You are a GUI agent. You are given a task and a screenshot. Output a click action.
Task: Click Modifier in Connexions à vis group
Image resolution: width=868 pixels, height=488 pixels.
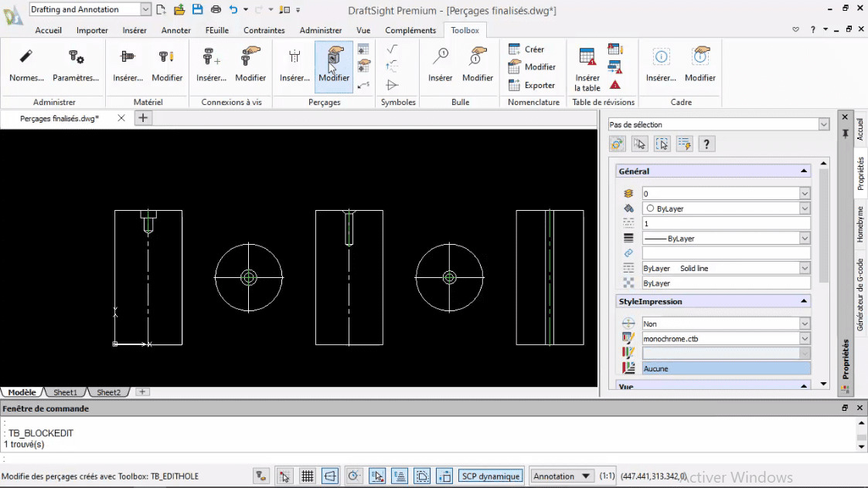(250, 66)
